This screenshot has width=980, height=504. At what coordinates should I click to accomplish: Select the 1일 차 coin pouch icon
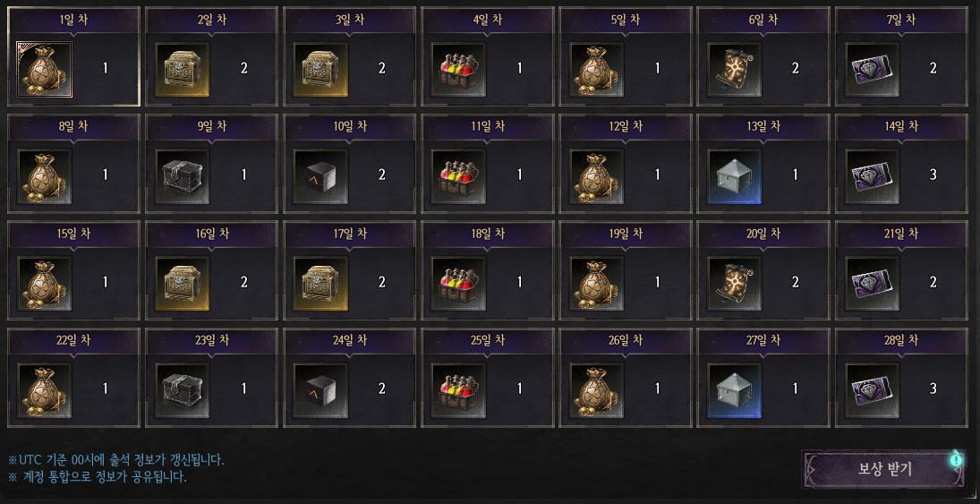click(45, 70)
